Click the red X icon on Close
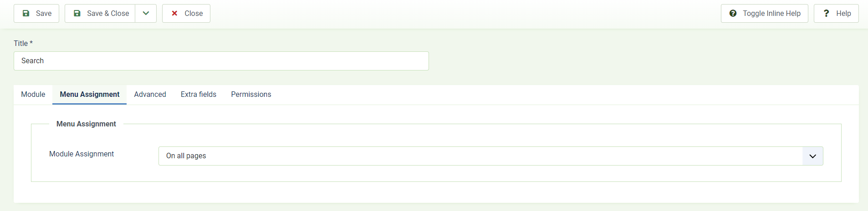Viewport: 868px width, 211px height. click(x=174, y=14)
